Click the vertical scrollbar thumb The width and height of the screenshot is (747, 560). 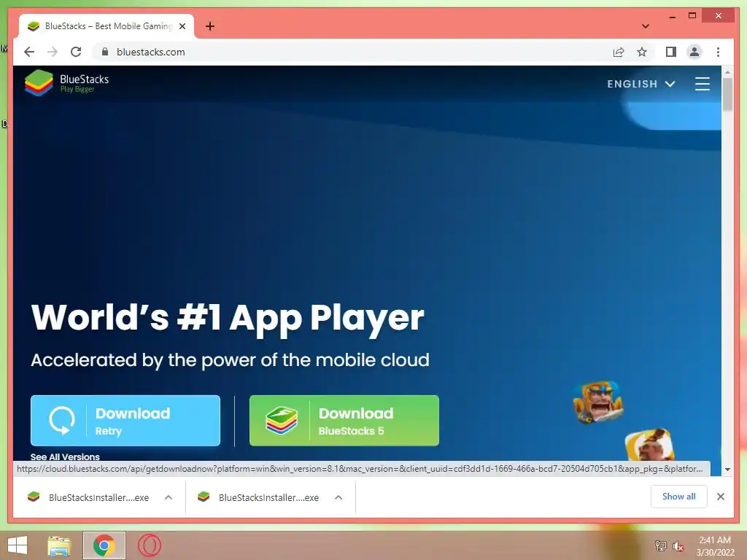pyautogui.click(x=727, y=95)
